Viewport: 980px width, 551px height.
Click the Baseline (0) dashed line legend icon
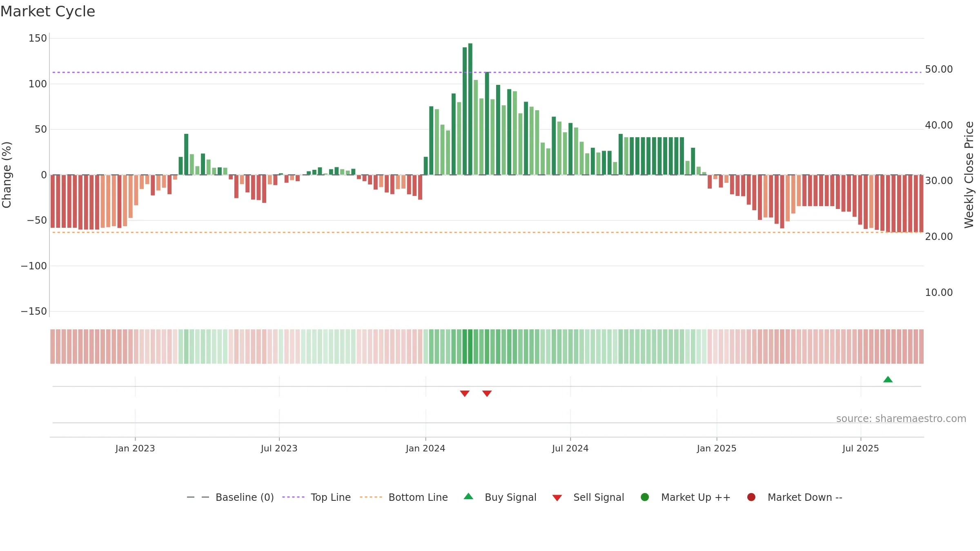pyautogui.click(x=198, y=497)
